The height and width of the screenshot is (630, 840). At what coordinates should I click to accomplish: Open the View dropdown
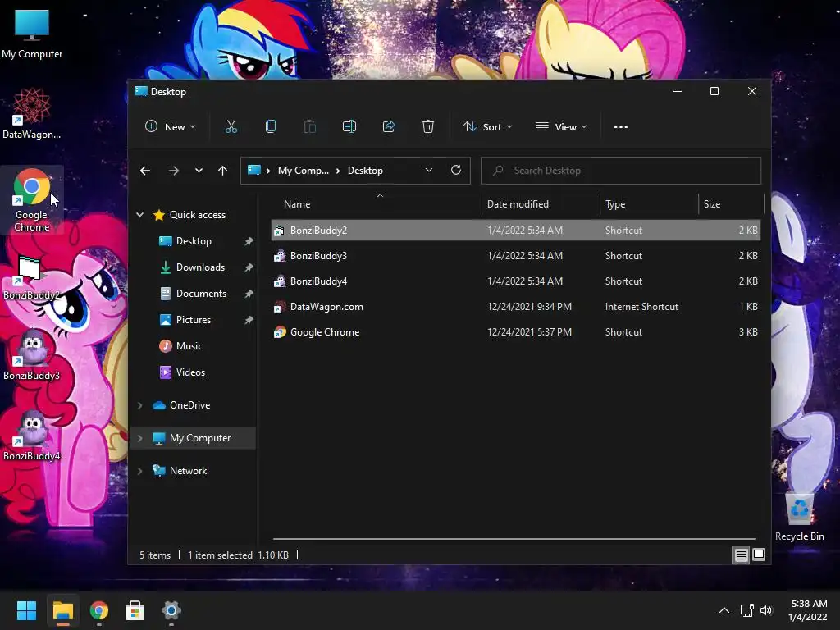click(x=561, y=127)
